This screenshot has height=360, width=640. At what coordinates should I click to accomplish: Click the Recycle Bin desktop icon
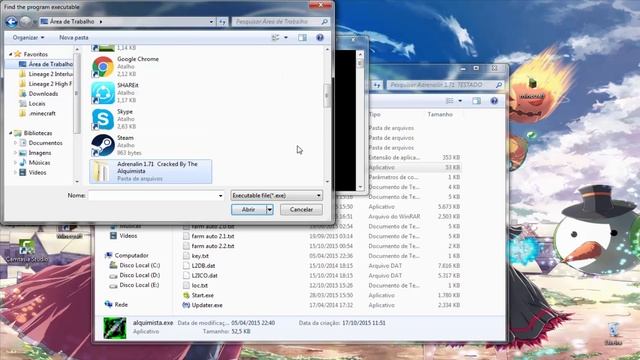[x=613, y=334]
